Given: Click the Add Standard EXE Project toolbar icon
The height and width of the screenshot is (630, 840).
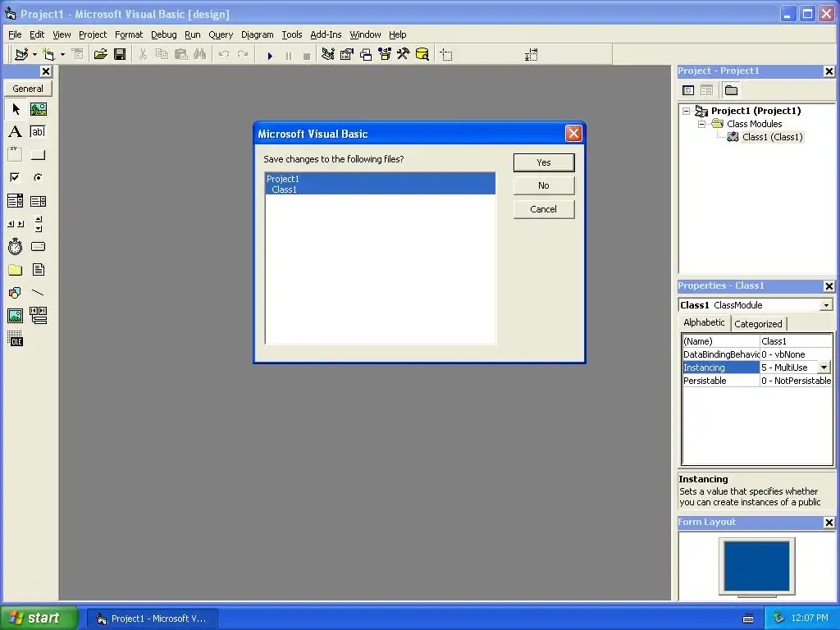Looking at the screenshot, I should pos(21,54).
